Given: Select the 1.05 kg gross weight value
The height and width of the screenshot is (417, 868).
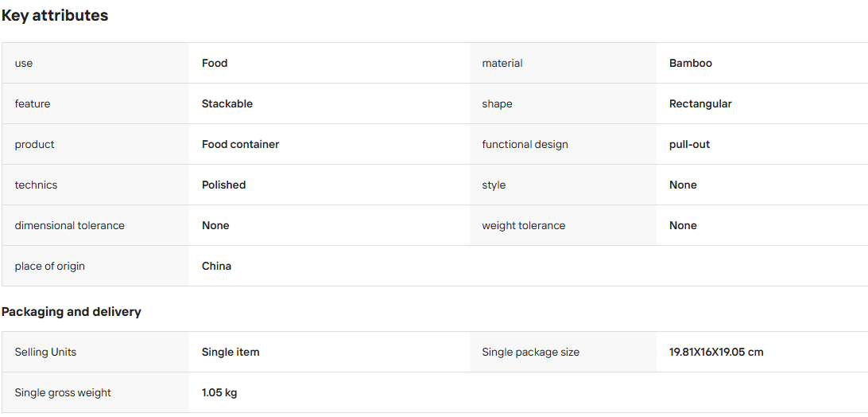Looking at the screenshot, I should click(x=219, y=392).
